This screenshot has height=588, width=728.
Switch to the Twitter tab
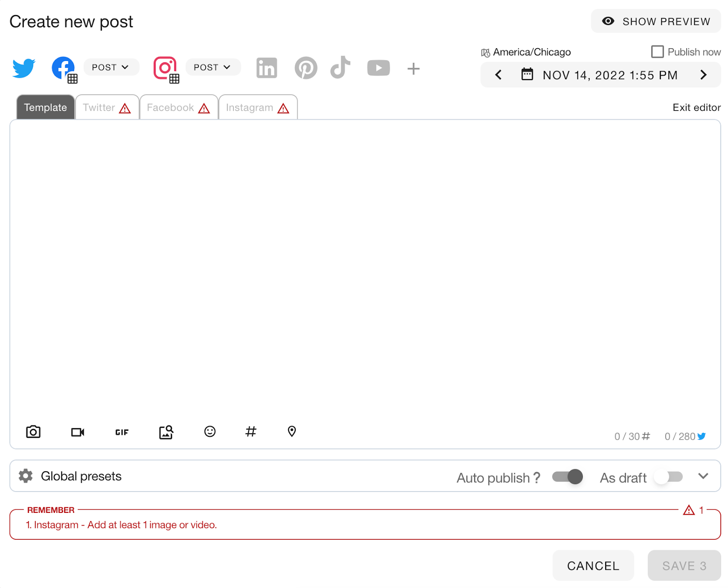pos(107,108)
